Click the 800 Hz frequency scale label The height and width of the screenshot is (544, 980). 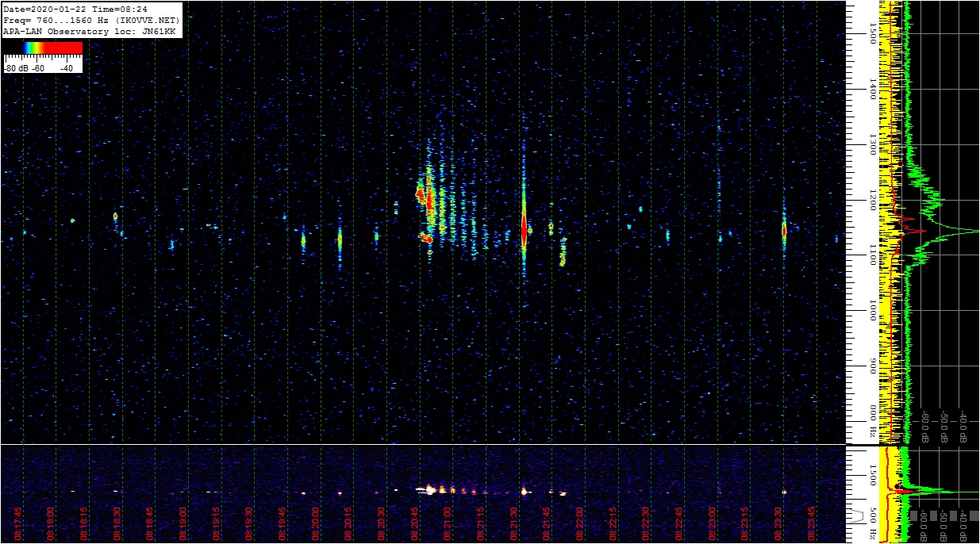872,421
